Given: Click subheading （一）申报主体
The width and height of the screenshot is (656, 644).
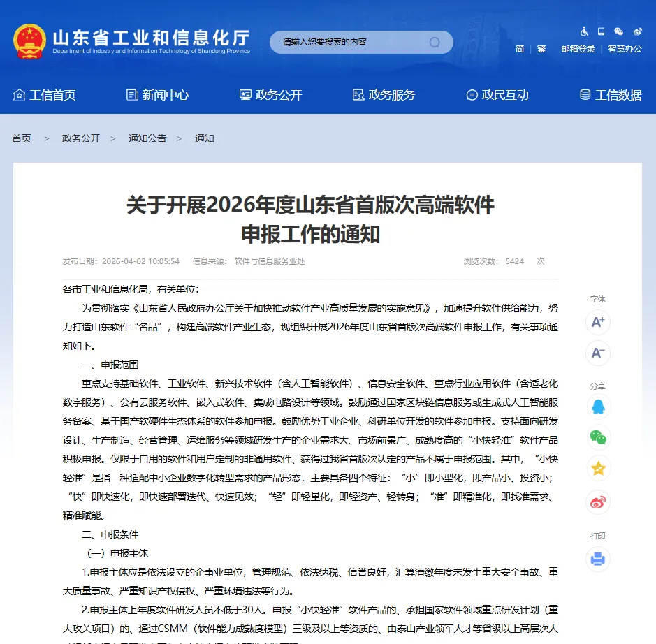Looking at the screenshot, I should point(117,553).
